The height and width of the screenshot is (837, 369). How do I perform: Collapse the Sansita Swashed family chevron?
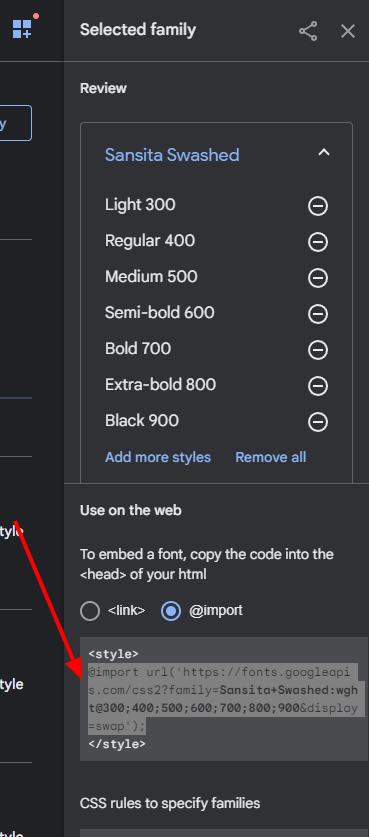coord(324,153)
